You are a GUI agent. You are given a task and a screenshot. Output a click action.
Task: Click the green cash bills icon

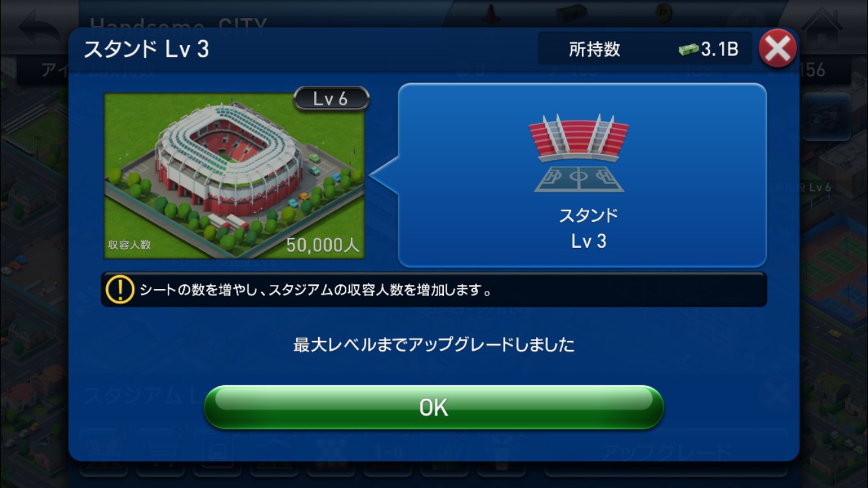[688, 49]
